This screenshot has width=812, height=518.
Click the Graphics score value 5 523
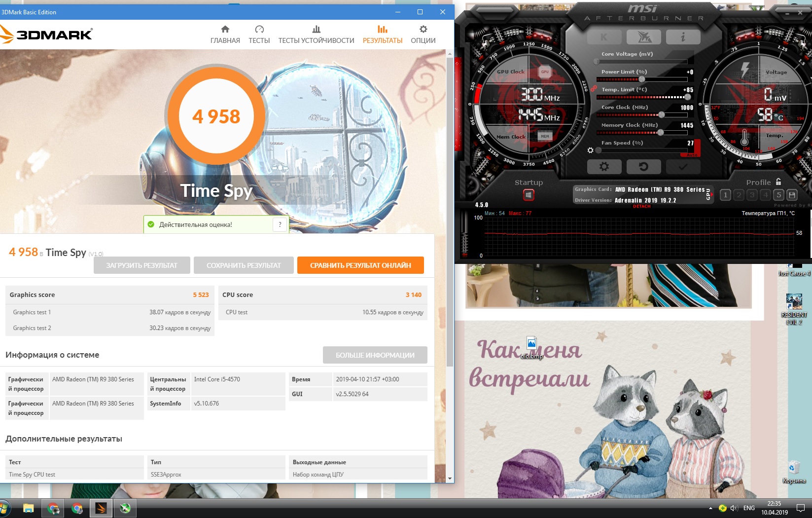(201, 295)
